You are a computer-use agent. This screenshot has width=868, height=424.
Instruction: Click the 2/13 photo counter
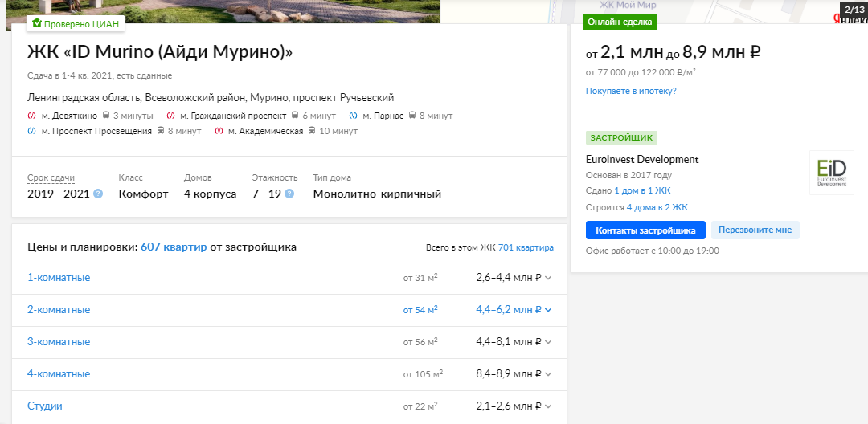click(x=854, y=10)
